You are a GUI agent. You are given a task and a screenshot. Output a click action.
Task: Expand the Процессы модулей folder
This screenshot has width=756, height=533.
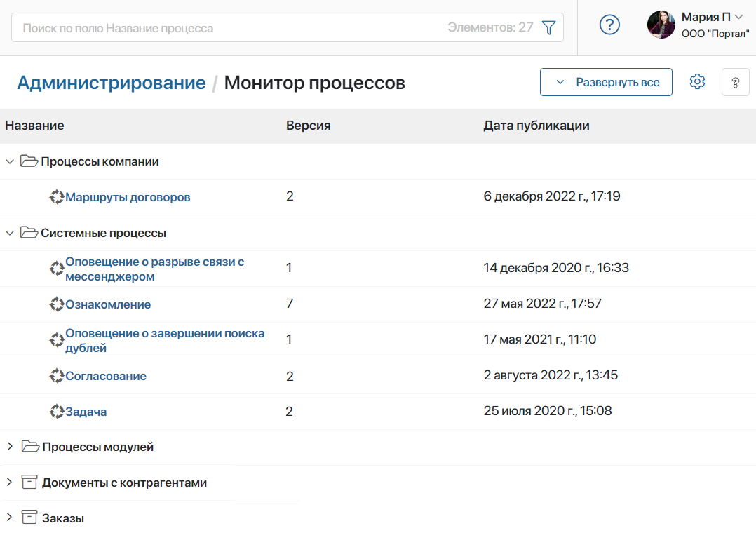pos(10,447)
